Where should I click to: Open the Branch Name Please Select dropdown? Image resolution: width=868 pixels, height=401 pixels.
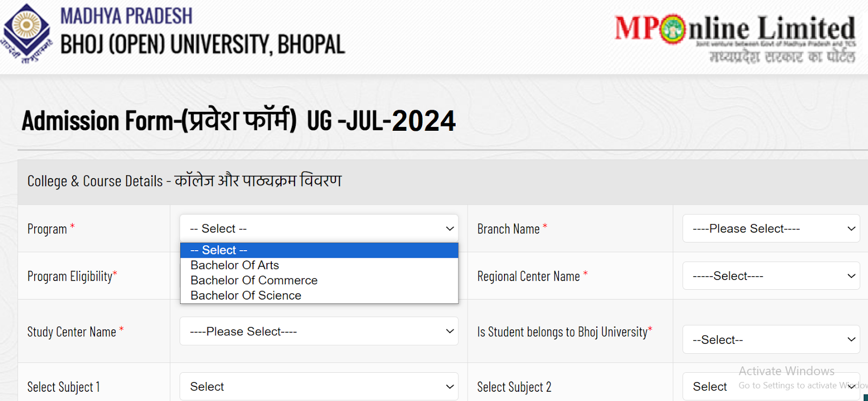(771, 228)
